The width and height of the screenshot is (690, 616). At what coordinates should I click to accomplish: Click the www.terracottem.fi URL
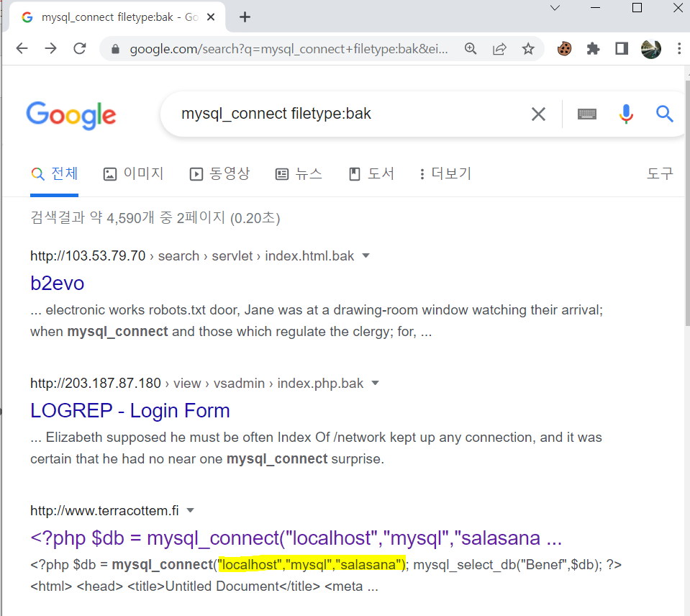click(104, 511)
